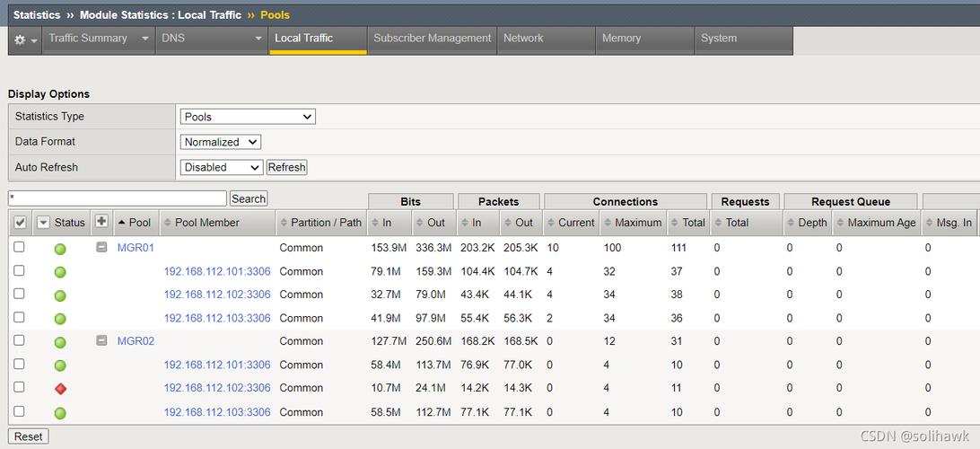Click the green status icon for pool MGR01
980x449 pixels.
tap(60, 249)
